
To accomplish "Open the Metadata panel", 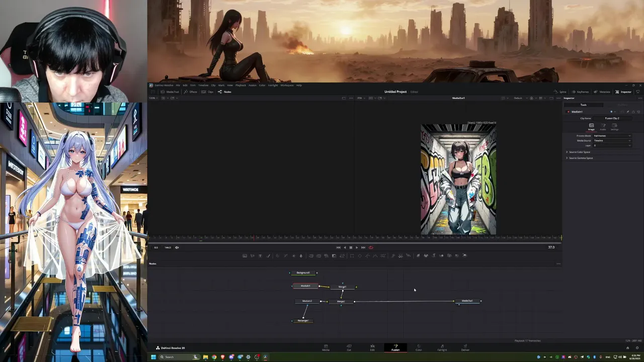I will (602, 92).
